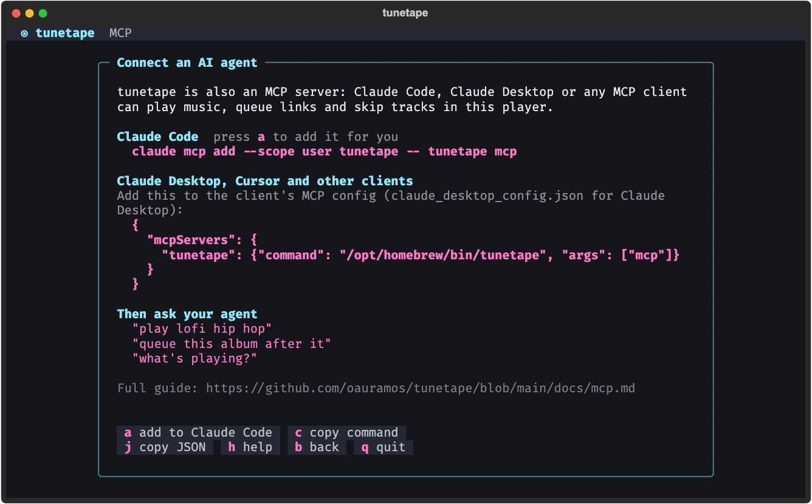The height and width of the screenshot is (504, 812).
Task: Activate 'a add to Claude Code' button
Action: point(198,432)
